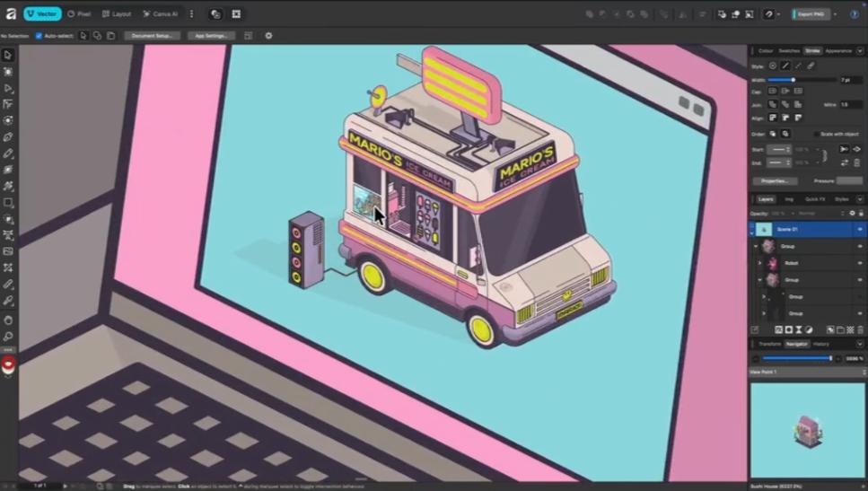The height and width of the screenshot is (491, 868).
Task: Expand the Robot layer group
Action: pos(759,263)
